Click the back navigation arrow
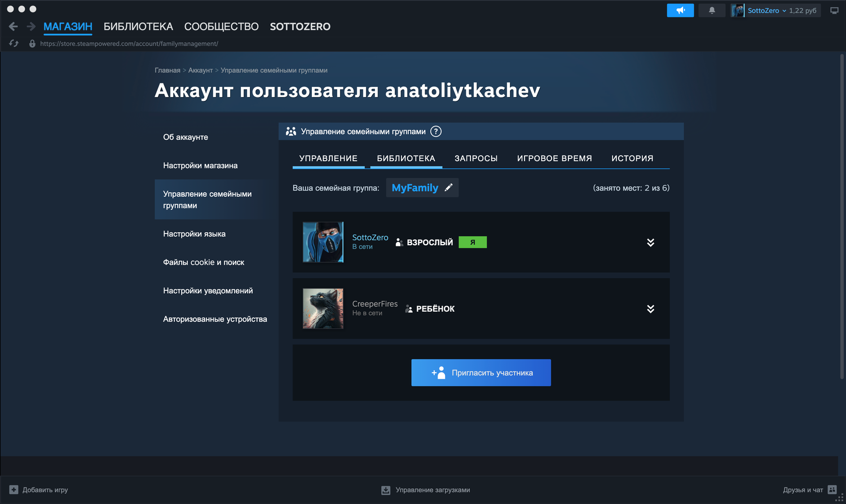846x504 pixels. coord(14,26)
